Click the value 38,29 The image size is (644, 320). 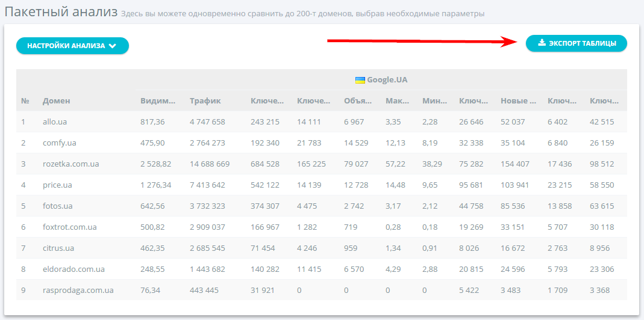point(432,164)
